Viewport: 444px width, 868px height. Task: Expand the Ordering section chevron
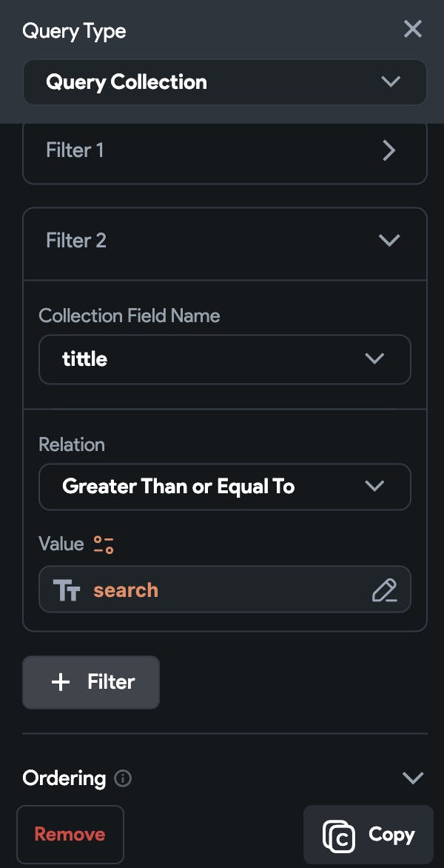pyautogui.click(x=412, y=778)
